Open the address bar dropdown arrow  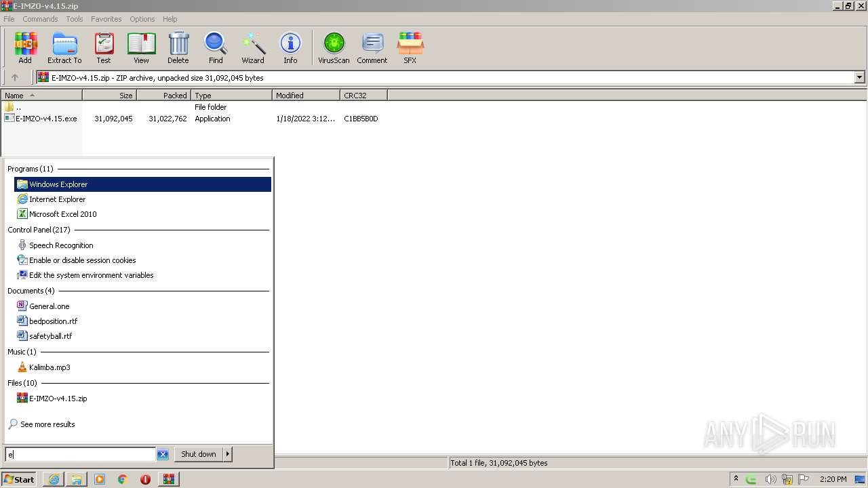[860, 77]
